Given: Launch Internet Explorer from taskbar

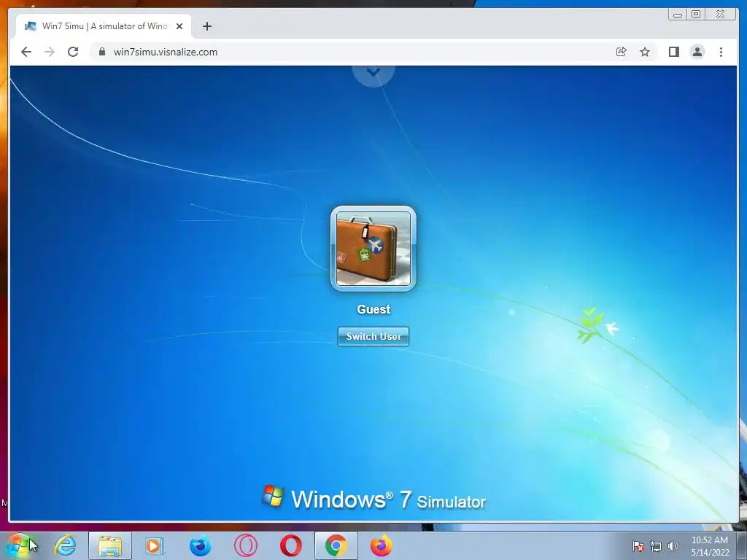Looking at the screenshot, I should click(65, 545).
